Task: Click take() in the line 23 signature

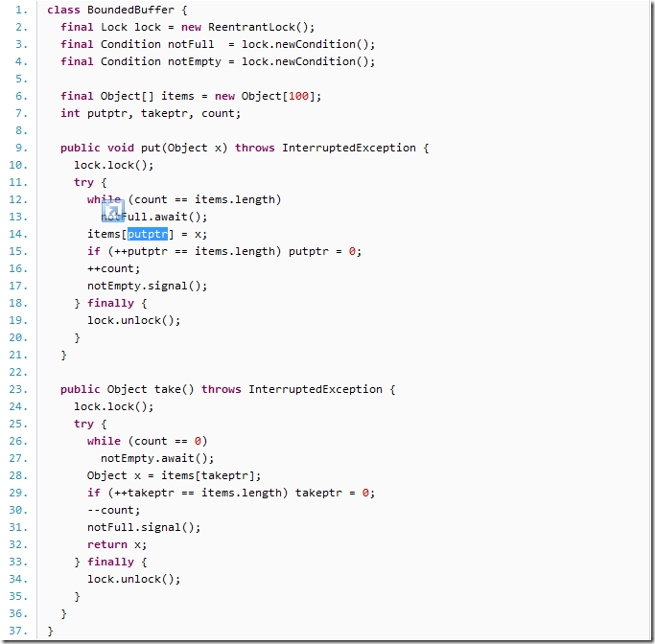Action: click(174, 389)
